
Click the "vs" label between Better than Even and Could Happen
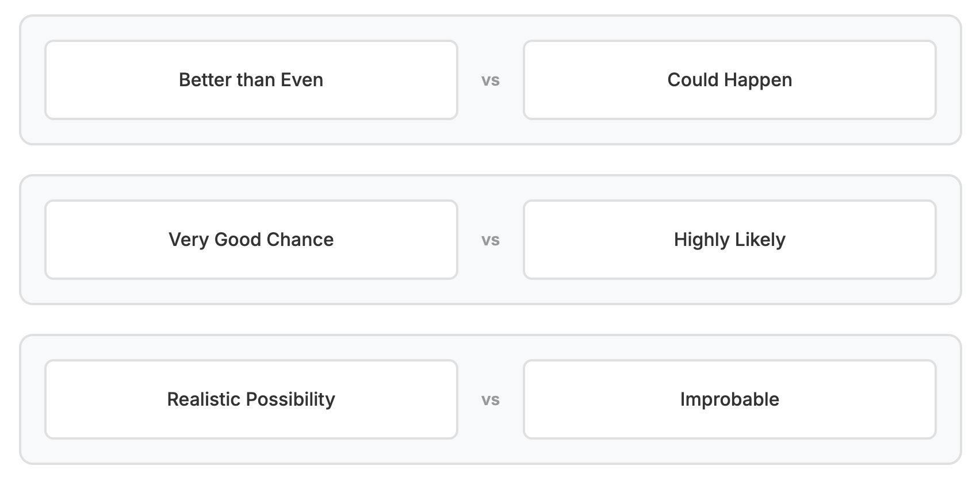491,80
